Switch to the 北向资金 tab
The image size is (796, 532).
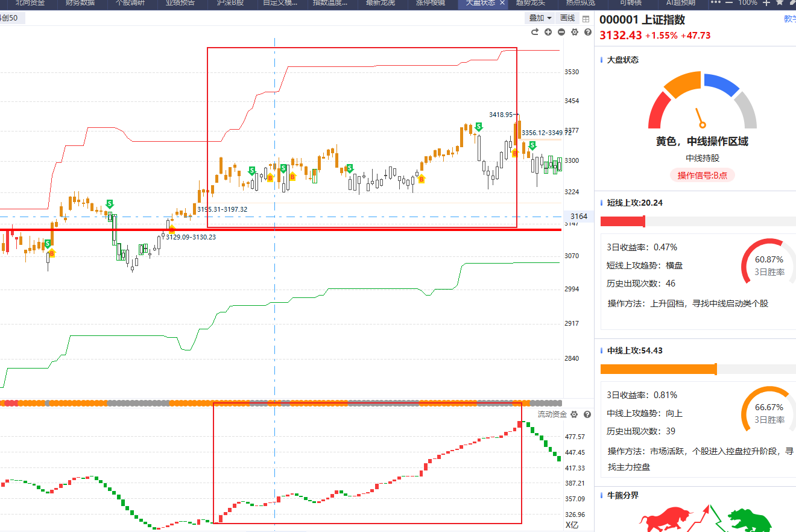(30, 3)
